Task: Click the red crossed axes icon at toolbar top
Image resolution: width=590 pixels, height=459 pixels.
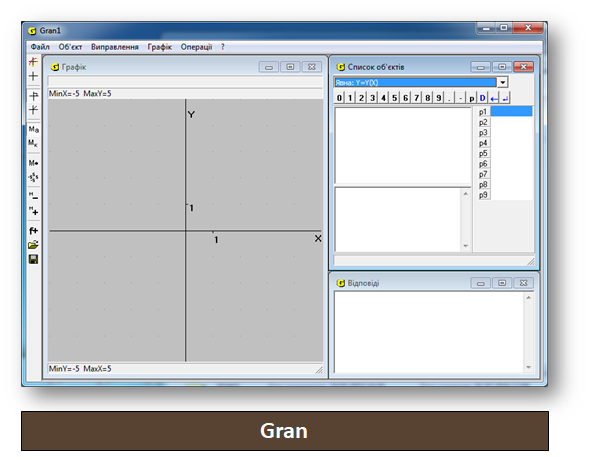Action: (33, 61)
